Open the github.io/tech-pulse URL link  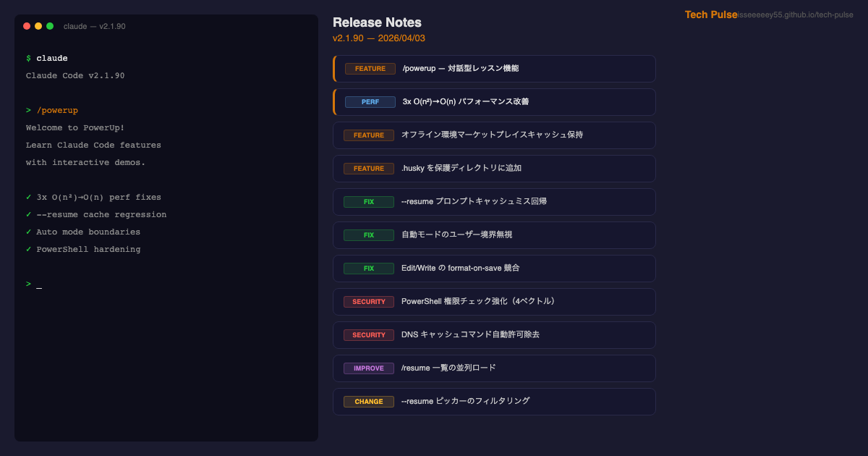pos(796,14)
